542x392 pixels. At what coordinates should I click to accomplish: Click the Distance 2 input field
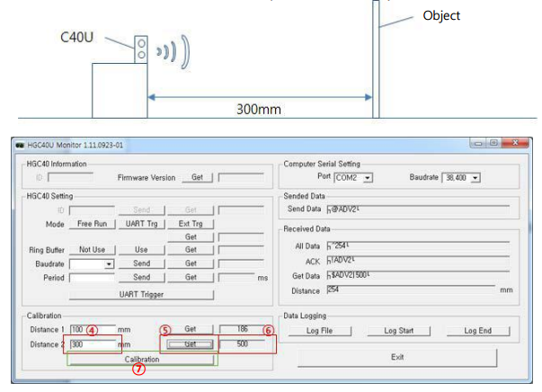click(92, 344)
